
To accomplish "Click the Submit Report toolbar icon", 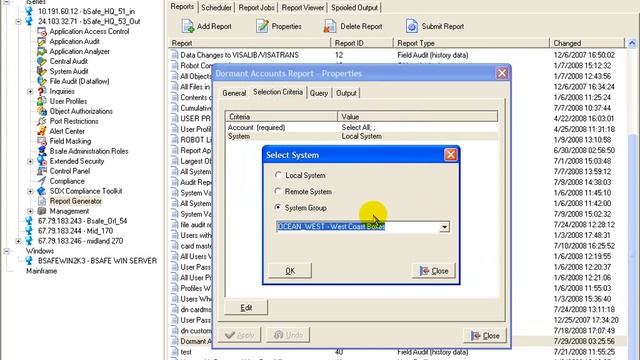I will pyautogui.click(x=411, y=26).
